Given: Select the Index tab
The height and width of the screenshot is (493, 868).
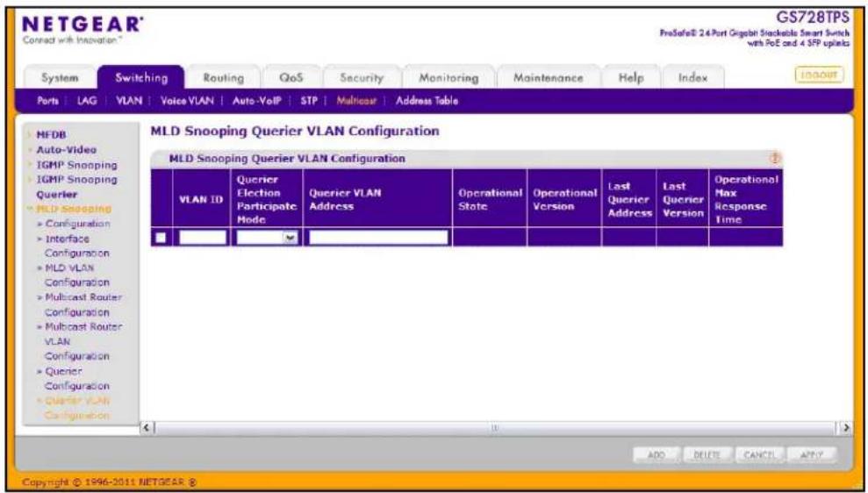Looking at the screenshot, I should (x=692, y=78).
